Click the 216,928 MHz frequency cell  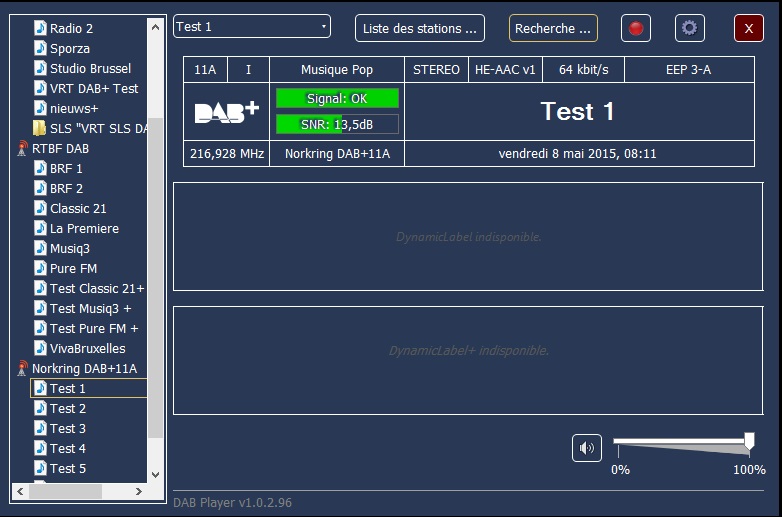[226, 153]
